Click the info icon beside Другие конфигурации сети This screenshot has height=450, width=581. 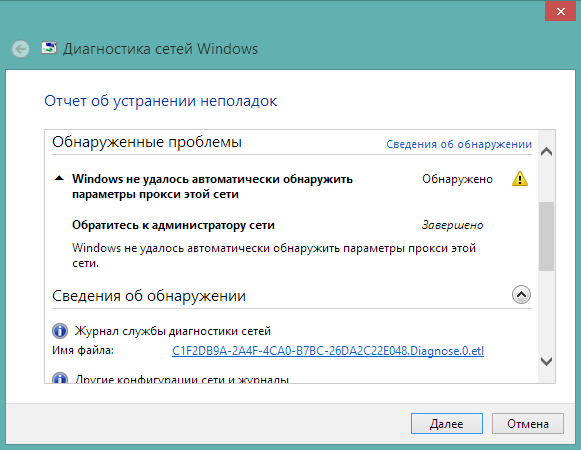[x=60, y=378]
